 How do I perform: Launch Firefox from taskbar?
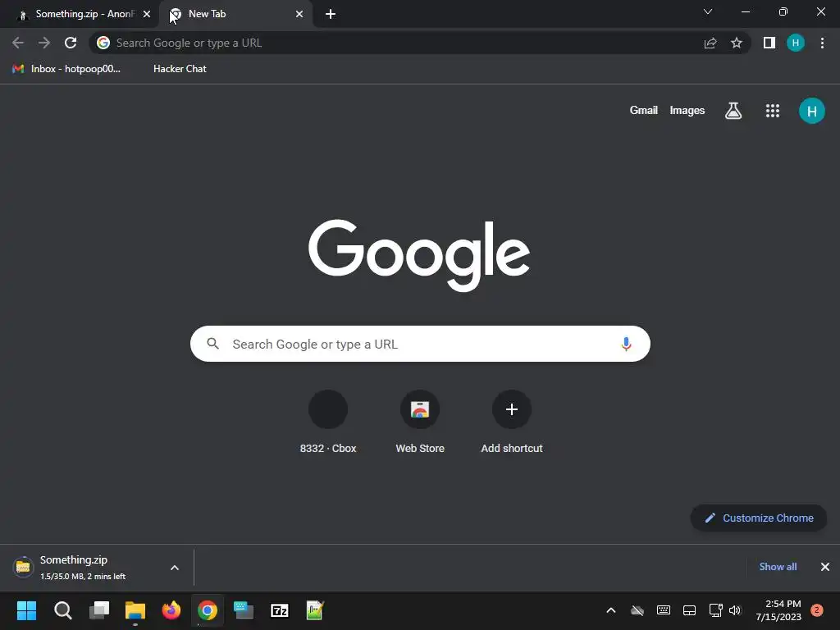point(171,610)
